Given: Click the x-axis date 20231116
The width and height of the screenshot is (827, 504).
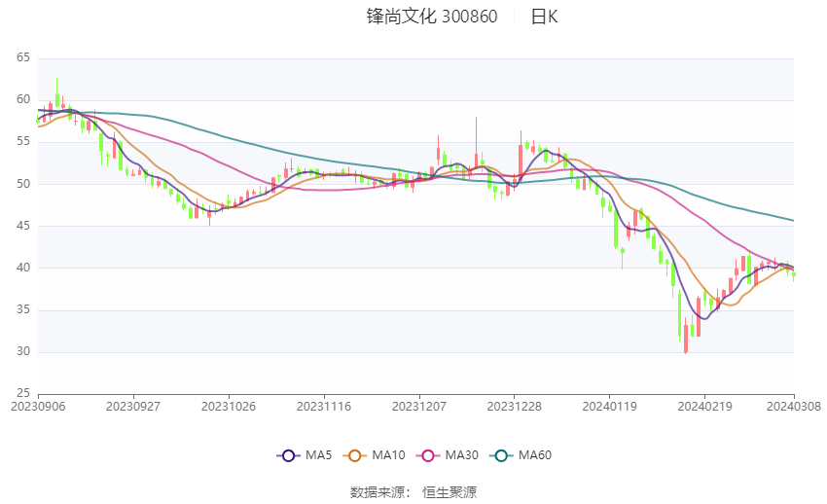Looking at the screenshot, I should point(324,407).
